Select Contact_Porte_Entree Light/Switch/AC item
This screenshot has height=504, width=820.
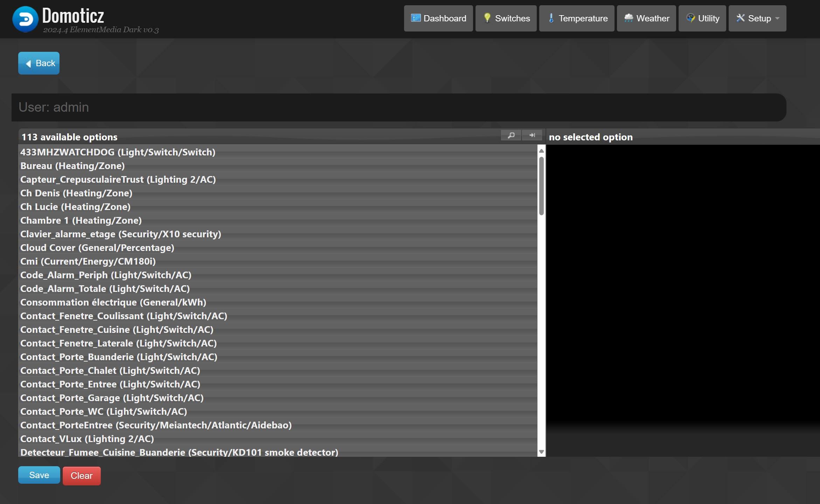click(110, 383)
